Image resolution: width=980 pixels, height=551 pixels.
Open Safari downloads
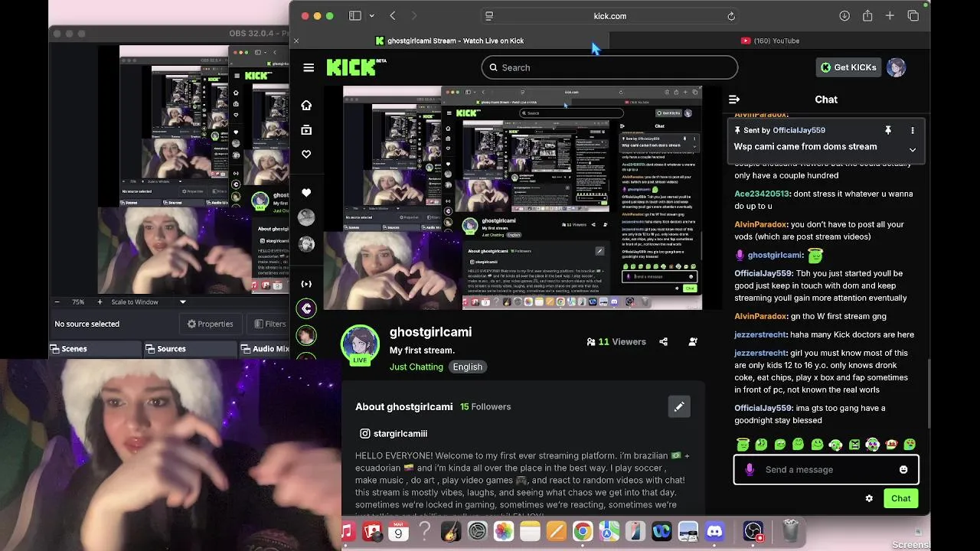(x=844, y=15)
